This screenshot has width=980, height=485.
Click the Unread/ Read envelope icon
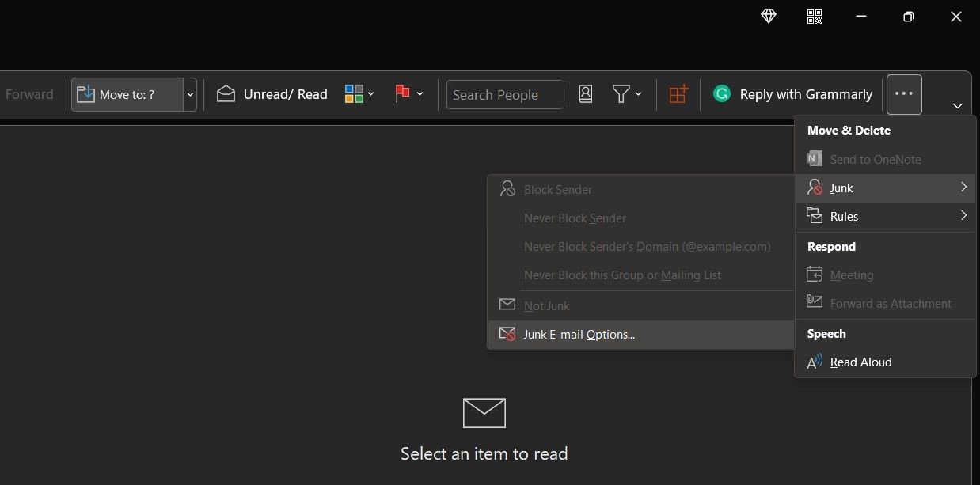[226, 94]
